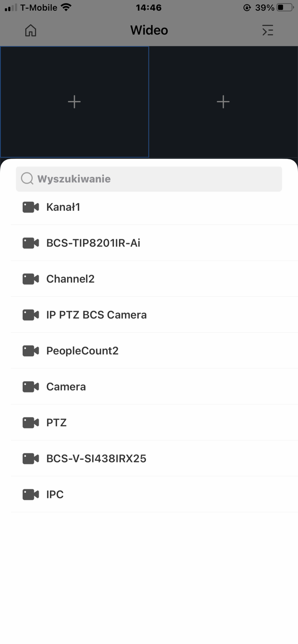The width and height of the screenshot is (298, 644).
Task: Add a camera to the right video tile
Action: click(x=223, y=102)
